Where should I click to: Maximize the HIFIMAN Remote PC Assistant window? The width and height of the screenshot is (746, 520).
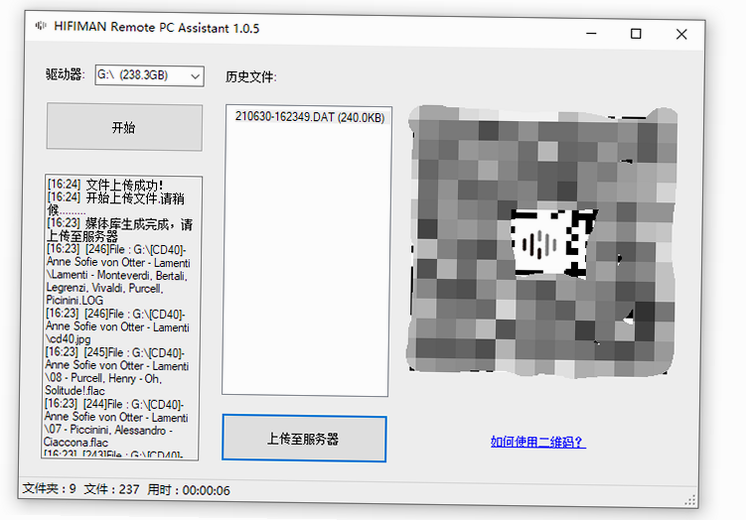coord(636,34)
